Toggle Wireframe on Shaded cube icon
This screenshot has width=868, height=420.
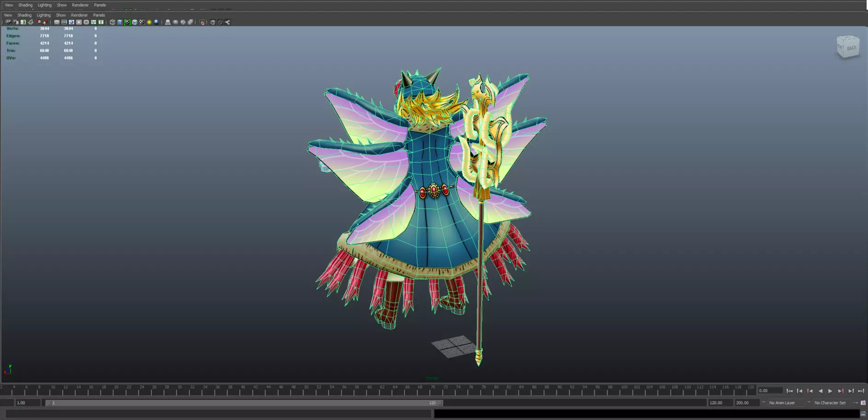point(134,22)
